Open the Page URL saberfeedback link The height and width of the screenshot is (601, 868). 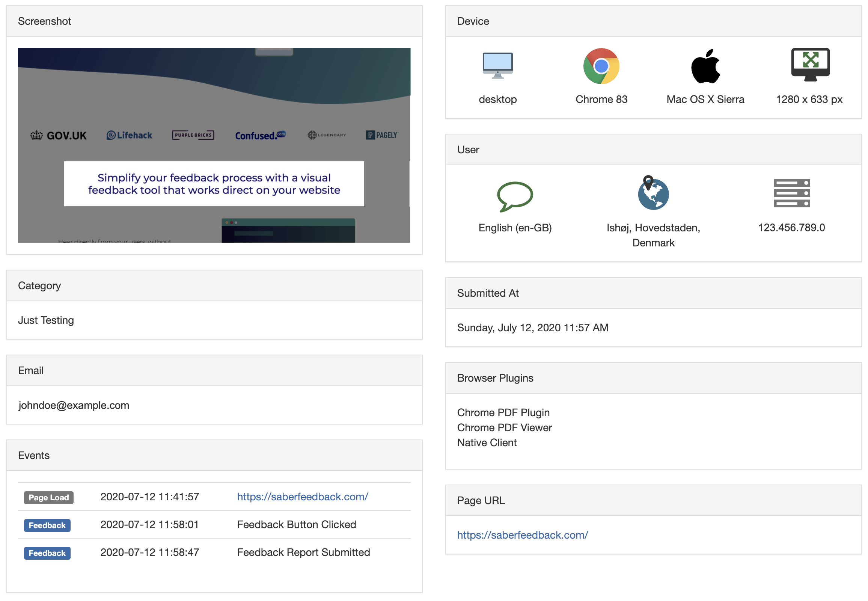point(522,535)
